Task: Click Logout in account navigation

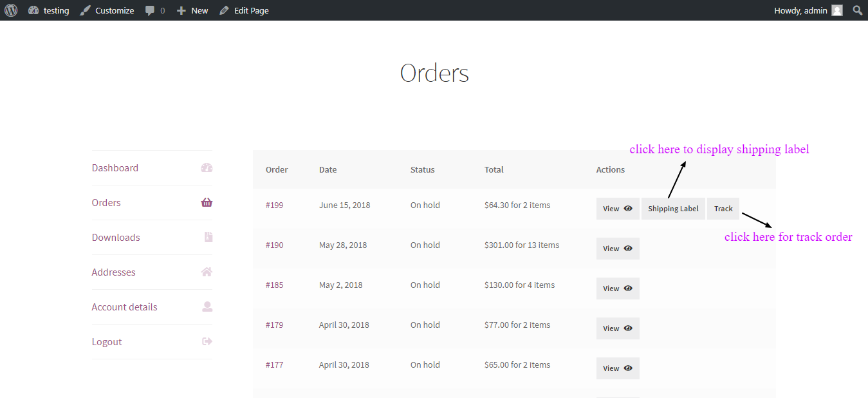Action: point(107,342)
